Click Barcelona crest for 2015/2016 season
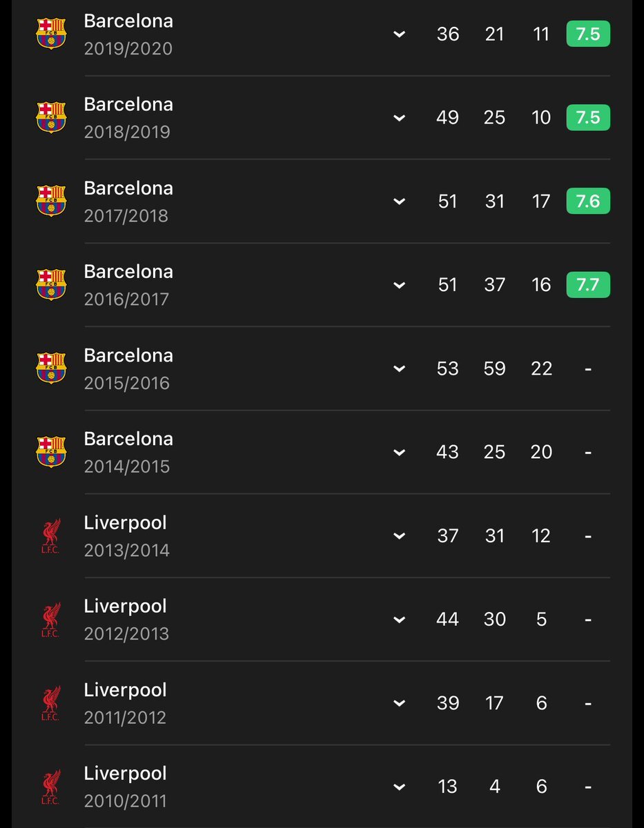 pyautogui.click(x=51, y=368)
